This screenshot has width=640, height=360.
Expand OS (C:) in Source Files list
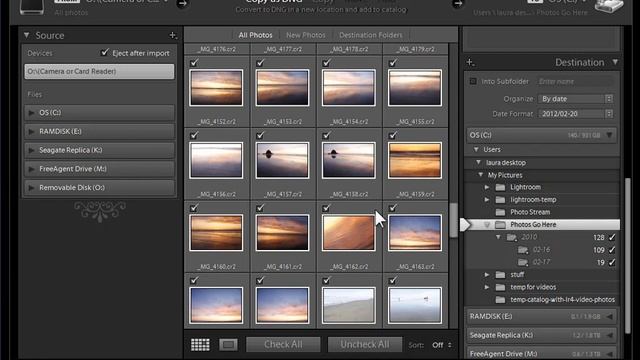point(31,113)
